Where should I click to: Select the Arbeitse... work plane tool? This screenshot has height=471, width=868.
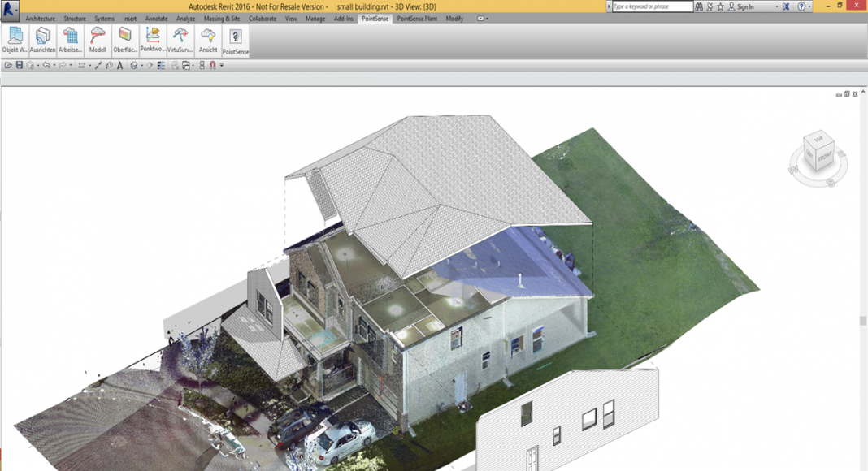(71, 40)
